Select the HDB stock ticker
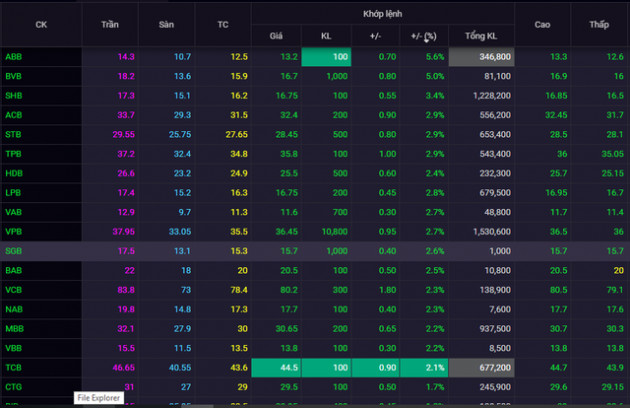Screen dimensions: 630x408 pyautogui.click(x=14, y=173)
